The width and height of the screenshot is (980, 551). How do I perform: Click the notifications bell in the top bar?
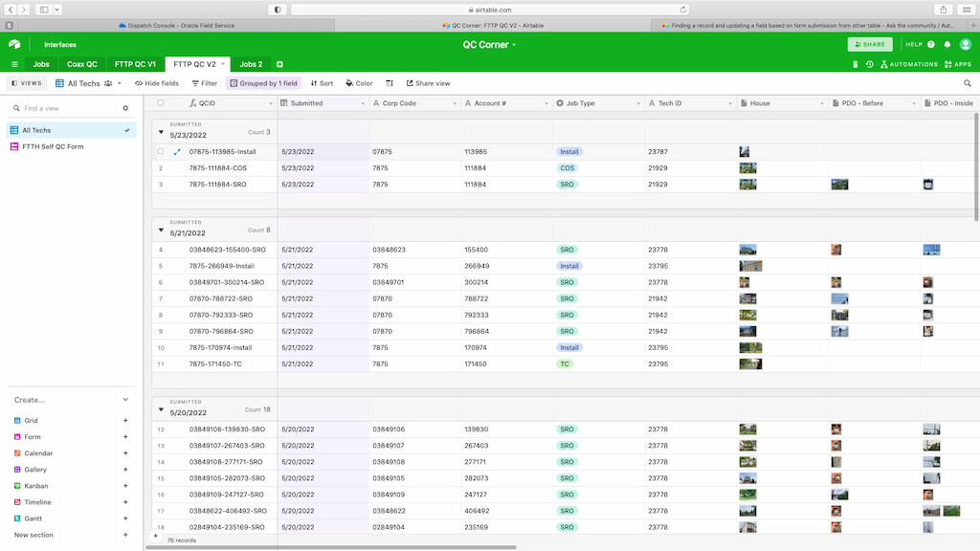click(x=947, y=45)
